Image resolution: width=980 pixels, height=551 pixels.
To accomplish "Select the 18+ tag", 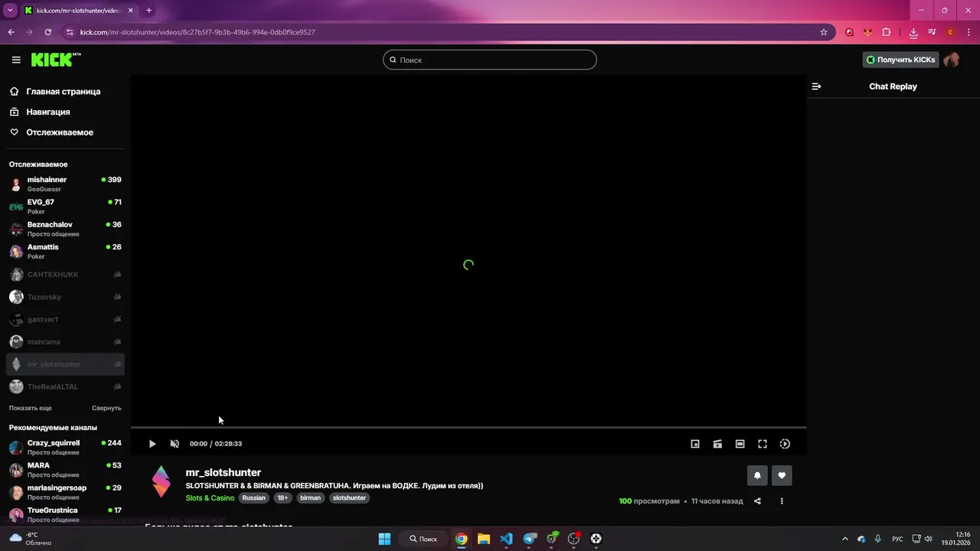I will (283, 497).
